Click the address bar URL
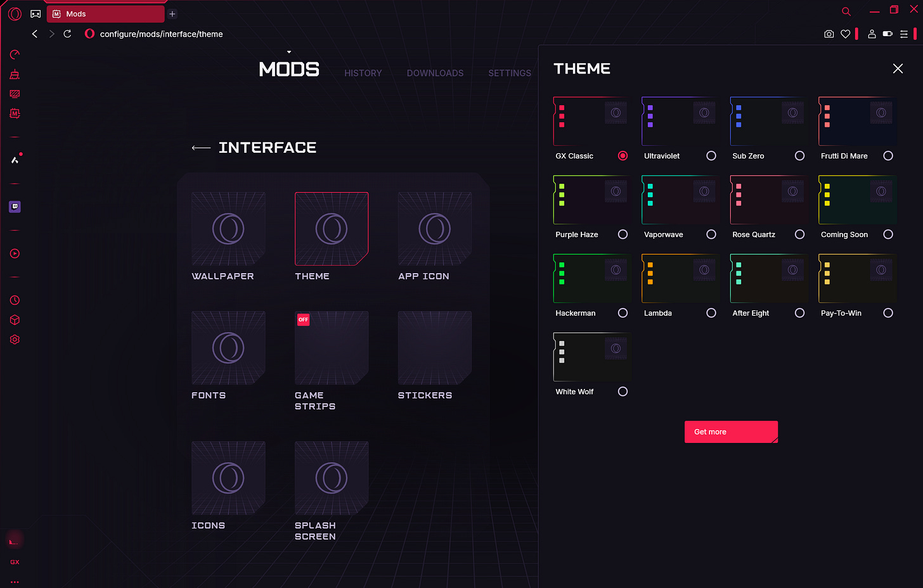923x588 pixels. coord(161,34)
